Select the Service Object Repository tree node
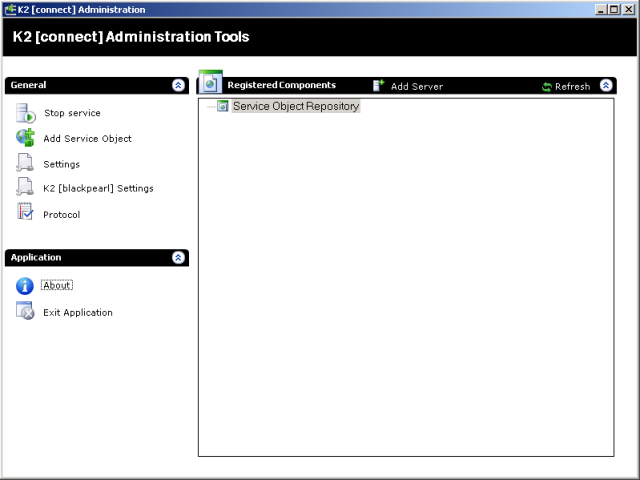 tap(296, 106)
